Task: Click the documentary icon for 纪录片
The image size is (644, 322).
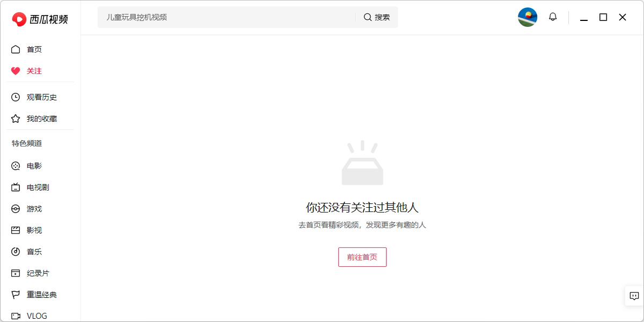Action: point(16,273)
